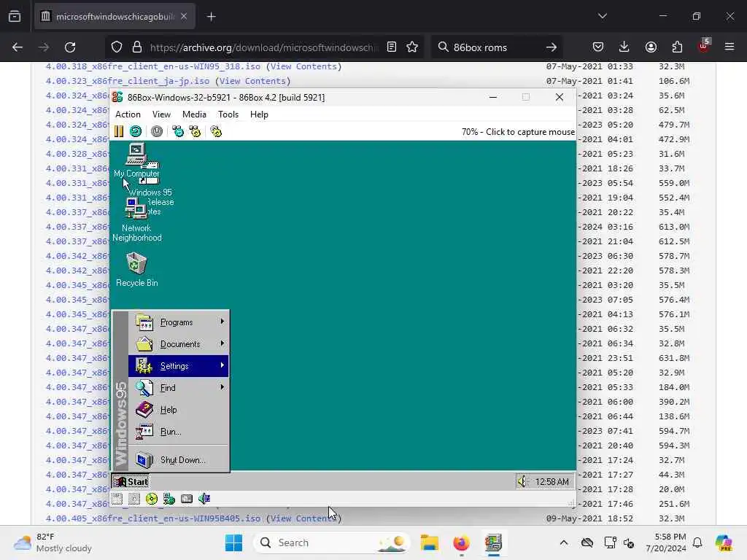Open the 86Box Action menu
This screenshot has width=747, height=560.
point(128,114)
